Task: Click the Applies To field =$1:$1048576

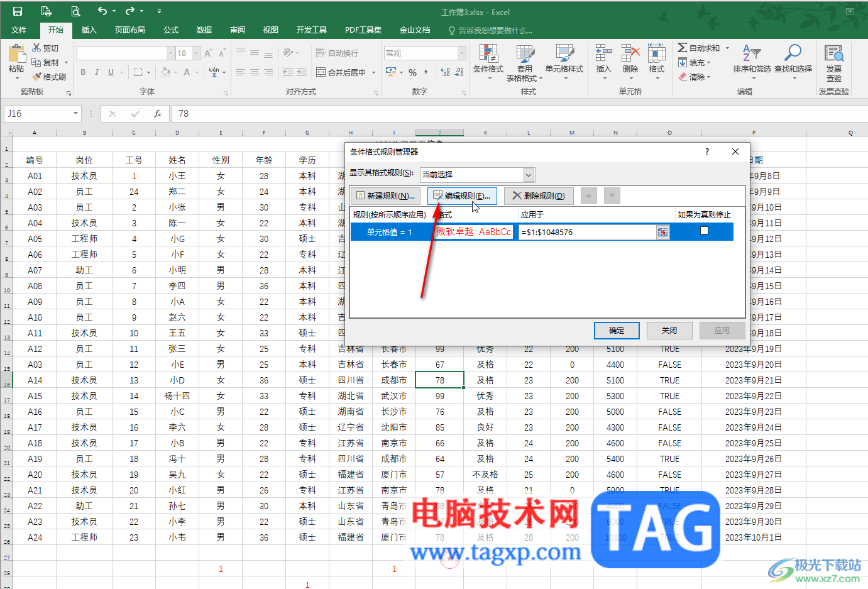Action: (587, 233)
